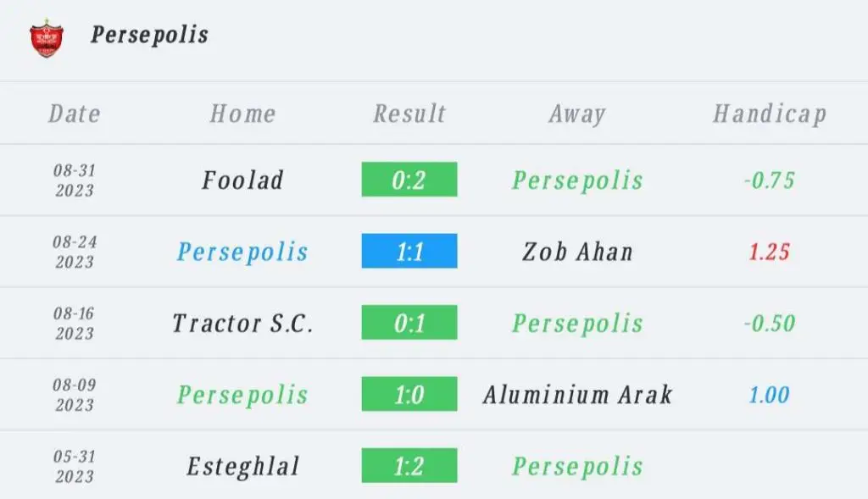Click the Persepolis club crest logo
The width and height of the screenshot is (868, 499).
click(47, 38)
